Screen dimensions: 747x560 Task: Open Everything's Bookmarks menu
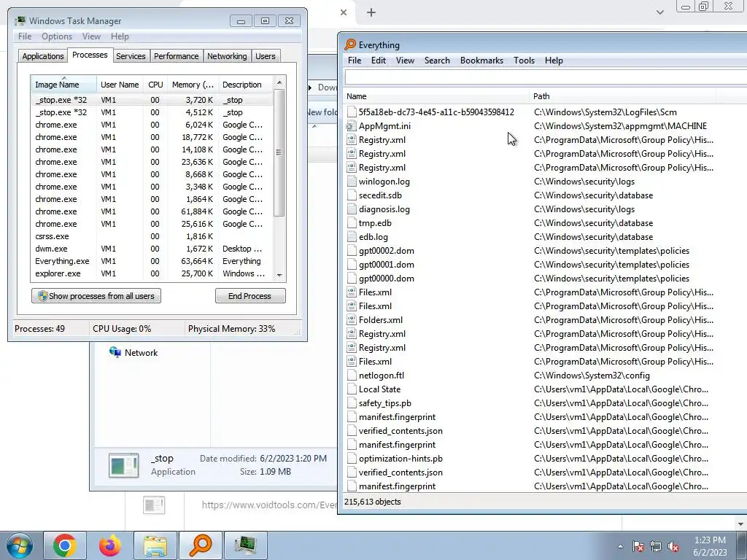(481, 61)
